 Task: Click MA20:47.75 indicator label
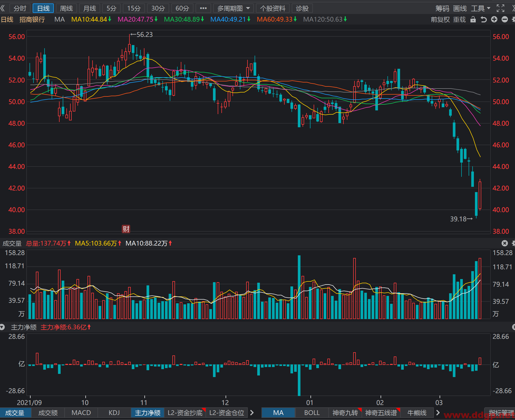tap(138, 19)
